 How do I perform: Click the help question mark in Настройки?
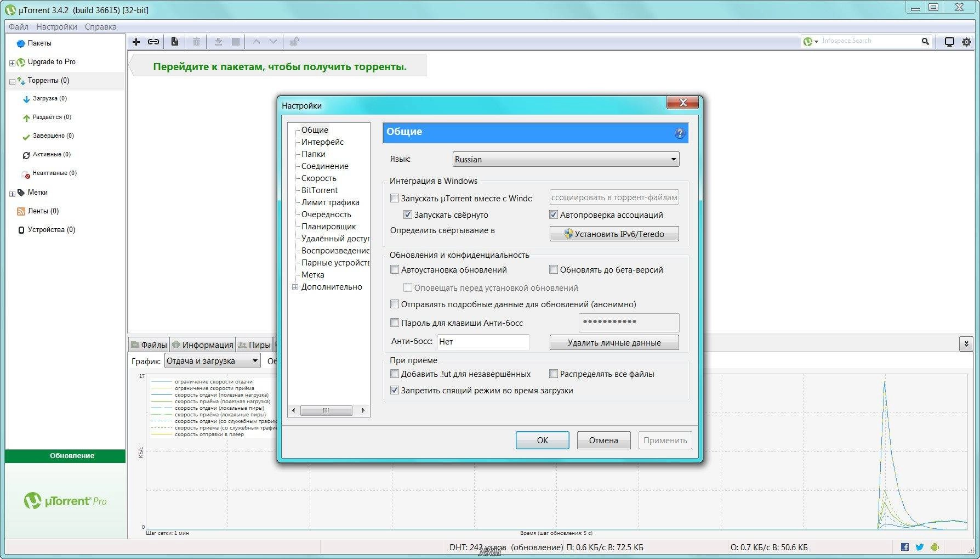pos(680,133)
